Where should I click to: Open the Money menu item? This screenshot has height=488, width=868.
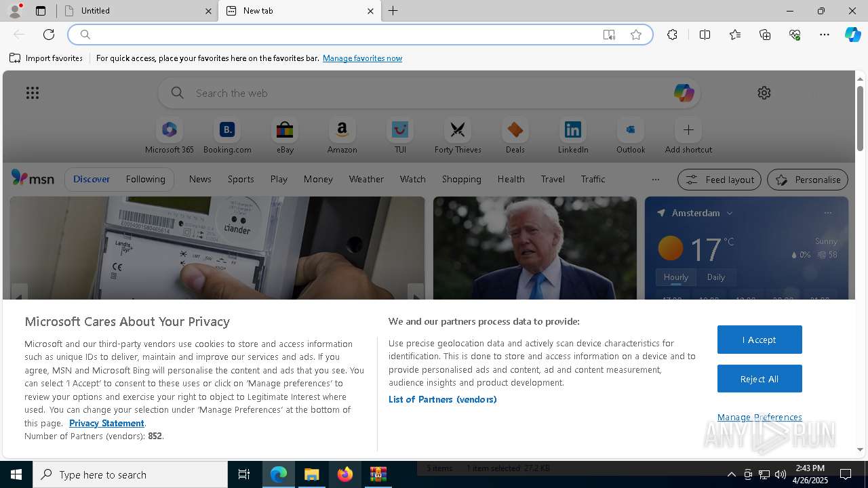[318, 179]
